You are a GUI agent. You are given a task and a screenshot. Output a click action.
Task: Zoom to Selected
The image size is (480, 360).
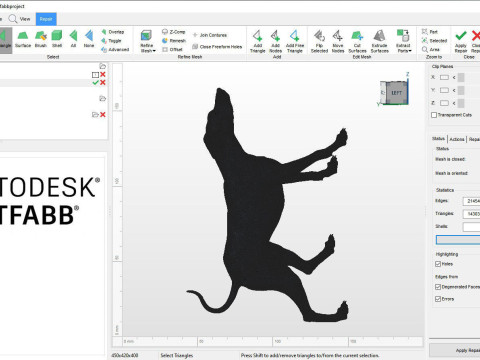[x=434, y=41]
